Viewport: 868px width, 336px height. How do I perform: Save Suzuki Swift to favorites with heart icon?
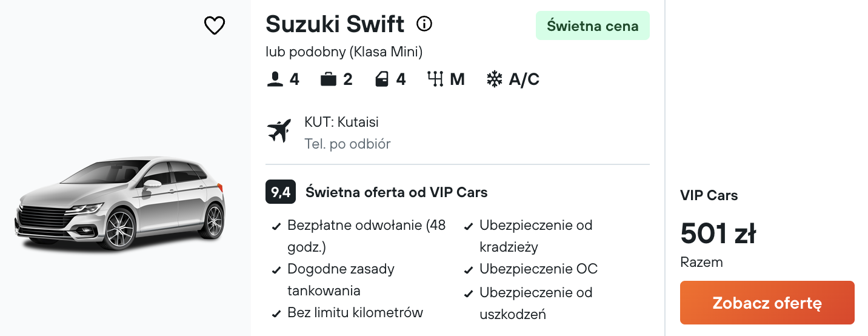(x=215, y=25)
